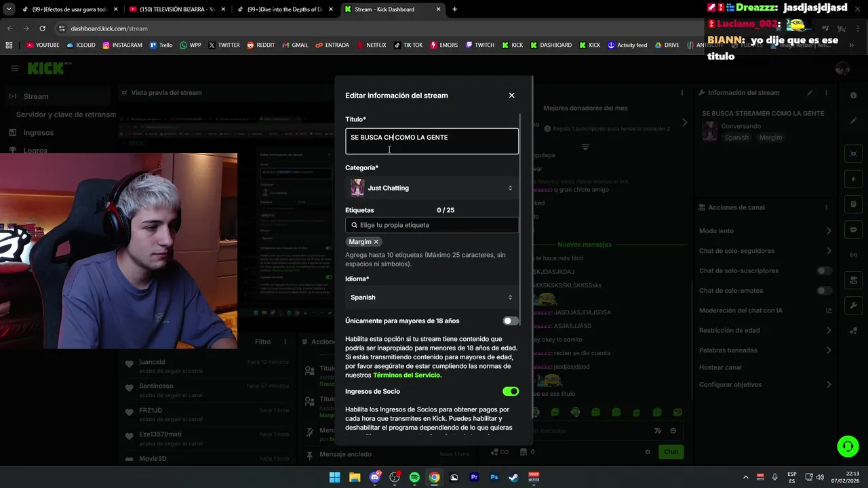Open Photoshop from taskbar
868x488 pixels.
click(x=494, y=477)
